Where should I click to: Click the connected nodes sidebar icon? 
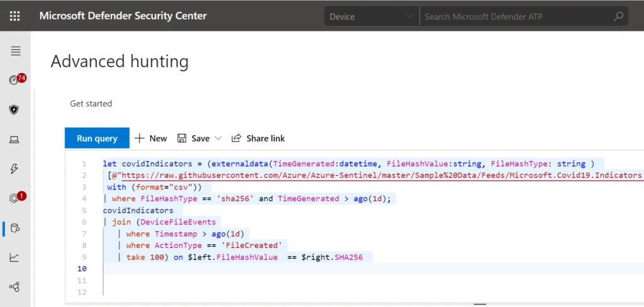14,287
